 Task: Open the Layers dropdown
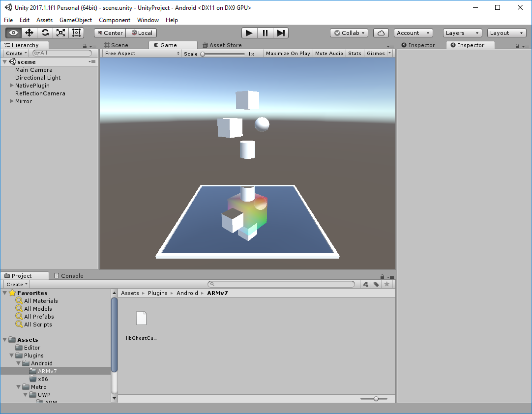(x=462, y=33)
